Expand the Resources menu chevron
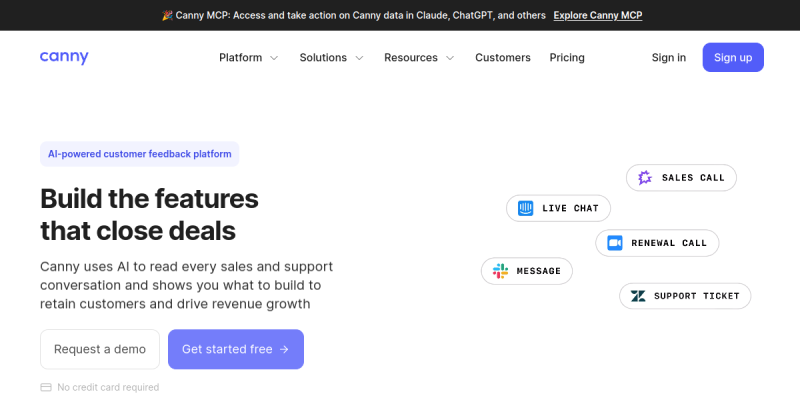Viewport: 800px width, 400px height. coord(450,58)
